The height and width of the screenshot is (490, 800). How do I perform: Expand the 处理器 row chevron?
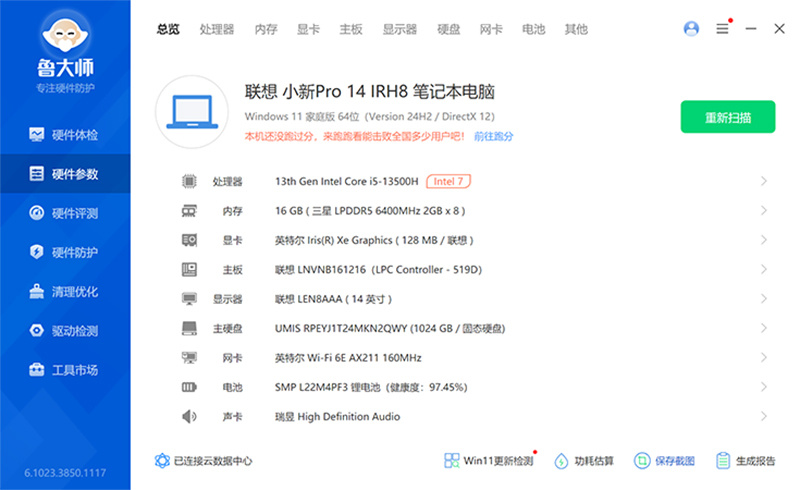[764, 181]
